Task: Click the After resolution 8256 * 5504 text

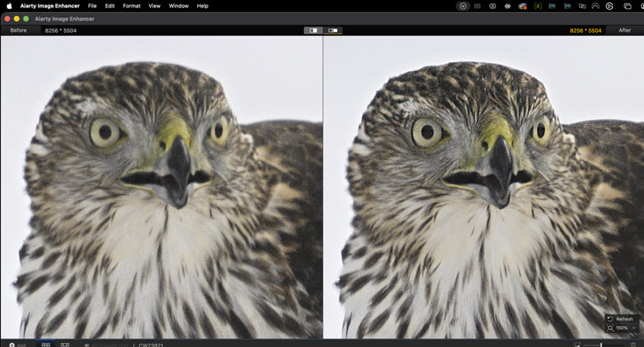Action: 586,30
